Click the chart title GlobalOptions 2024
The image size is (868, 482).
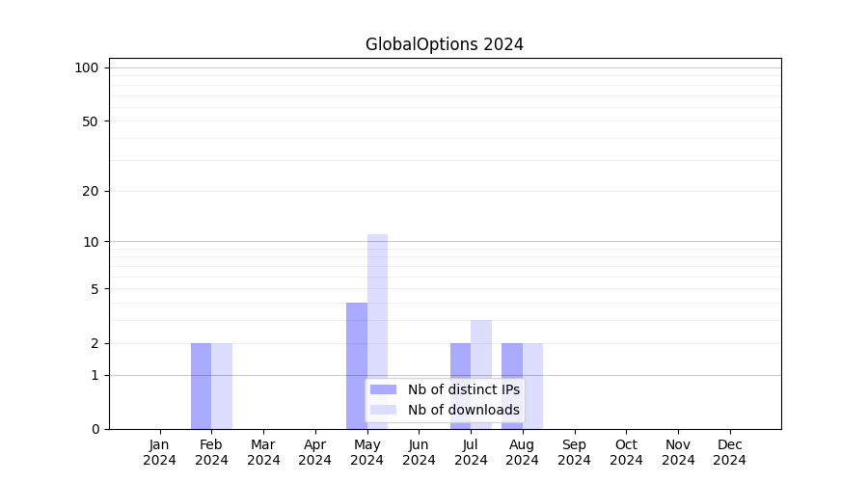point(444,44)
